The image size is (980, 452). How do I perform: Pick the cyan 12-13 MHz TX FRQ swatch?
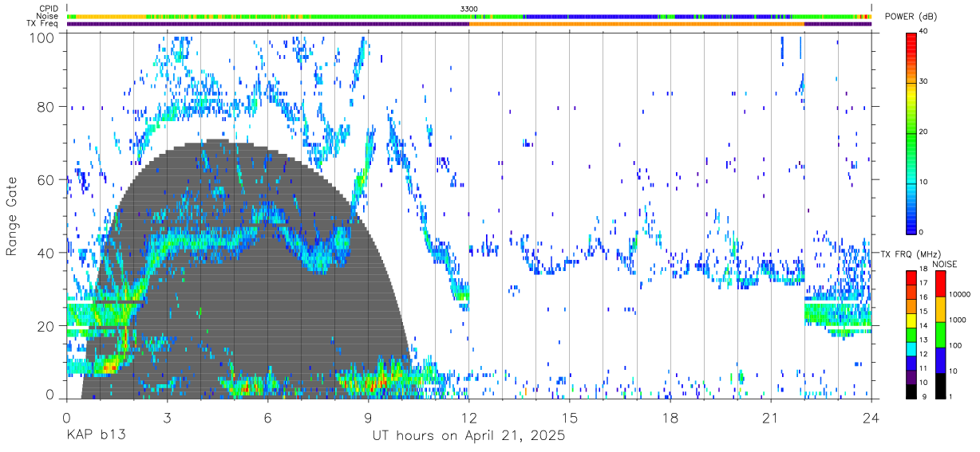tap(911, 349)
